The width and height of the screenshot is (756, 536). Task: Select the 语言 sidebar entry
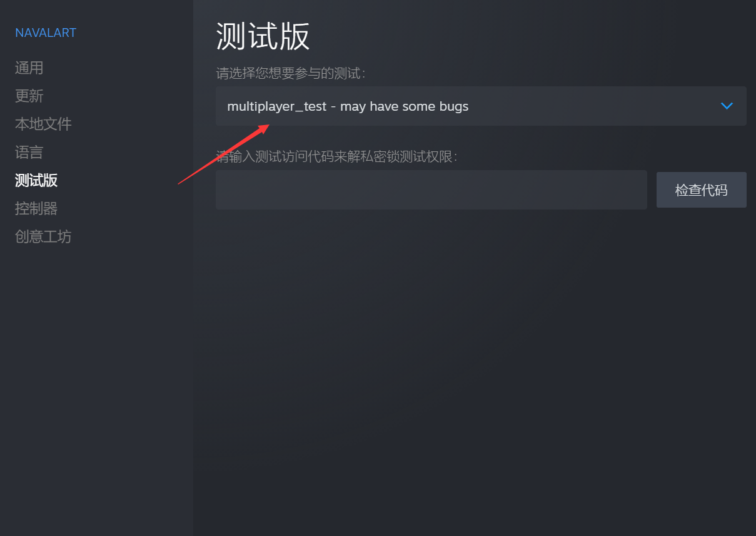(29, 152)
